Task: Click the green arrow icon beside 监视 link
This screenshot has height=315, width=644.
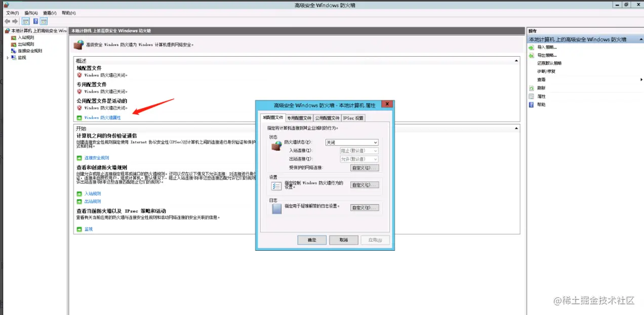Action: [79, 229]
